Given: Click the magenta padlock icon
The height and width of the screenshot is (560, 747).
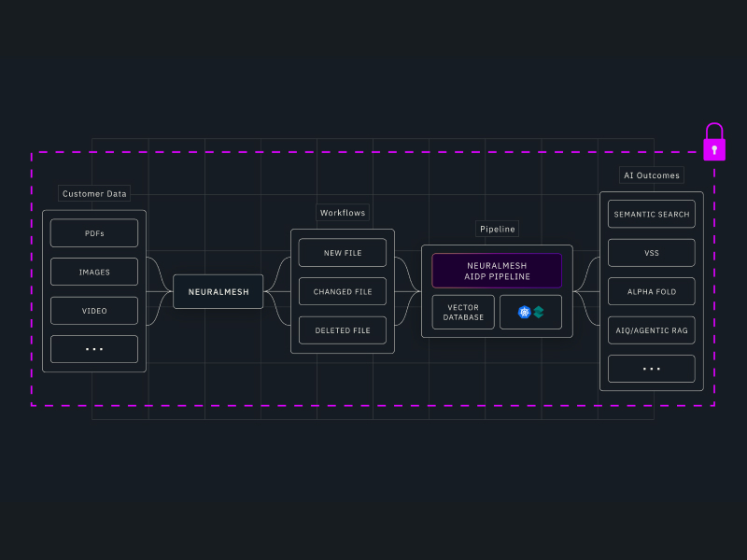Looking at the screenshot, I should click(x=713, y=144).
